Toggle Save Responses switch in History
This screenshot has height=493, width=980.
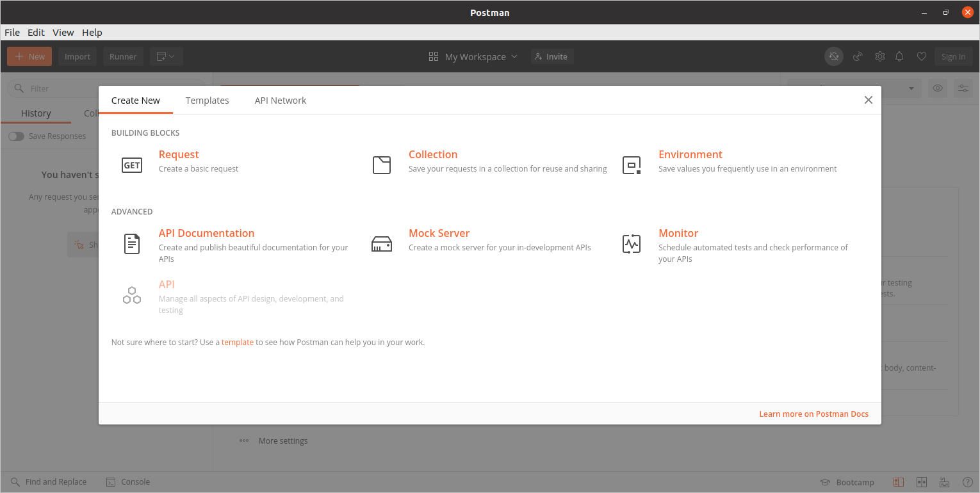tap(16, 136)
